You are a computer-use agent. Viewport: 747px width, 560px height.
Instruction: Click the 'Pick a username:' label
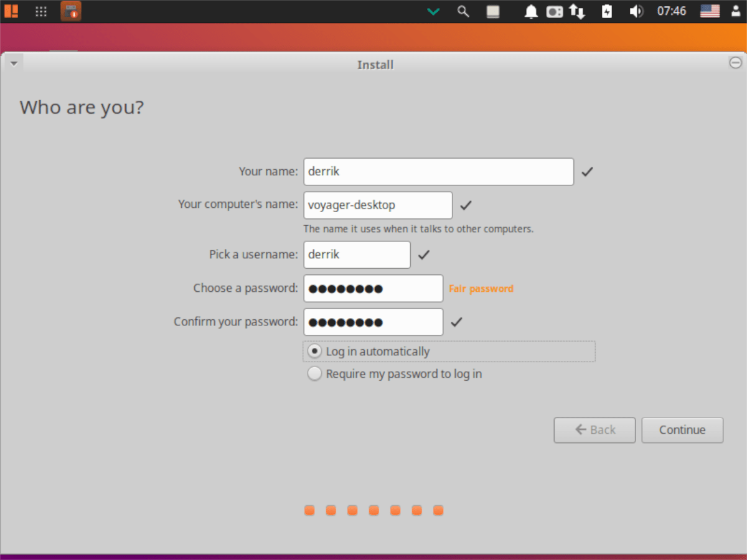(254, 254)
